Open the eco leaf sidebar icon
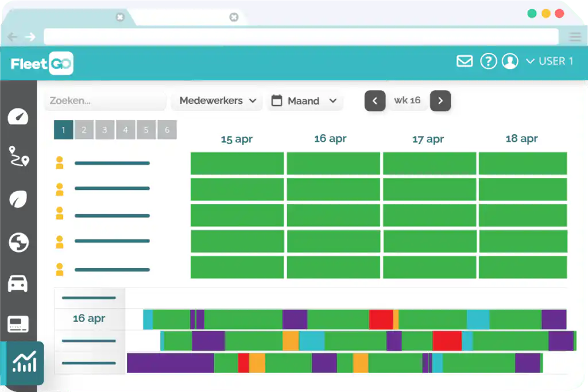Viewport: 588px width, 392px height. 18,199
